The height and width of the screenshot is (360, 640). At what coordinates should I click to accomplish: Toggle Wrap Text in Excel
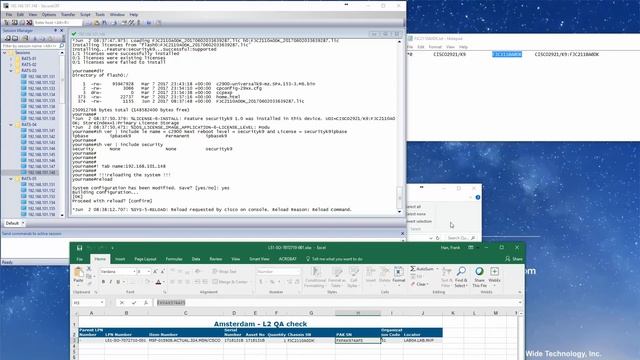[x=224, y=271]
